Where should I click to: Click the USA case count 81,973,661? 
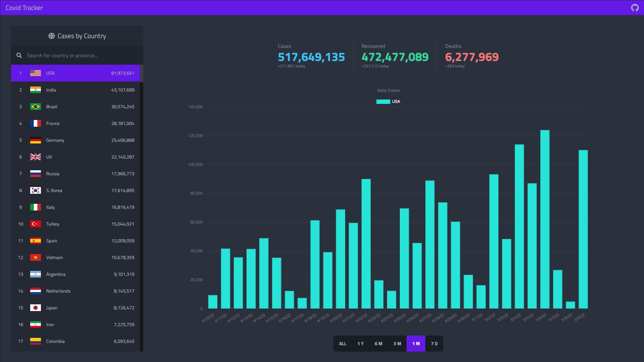(123, 73)
